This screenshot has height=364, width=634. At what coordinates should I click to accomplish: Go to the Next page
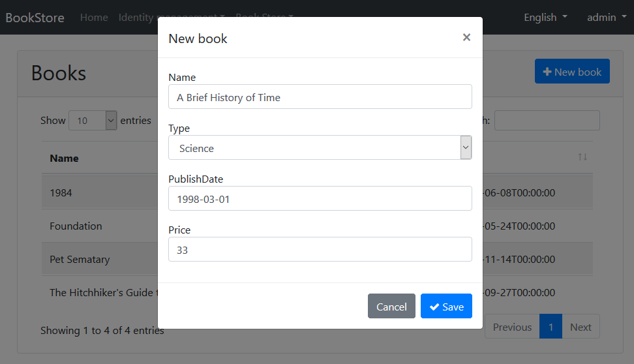[x=581, y=327]
